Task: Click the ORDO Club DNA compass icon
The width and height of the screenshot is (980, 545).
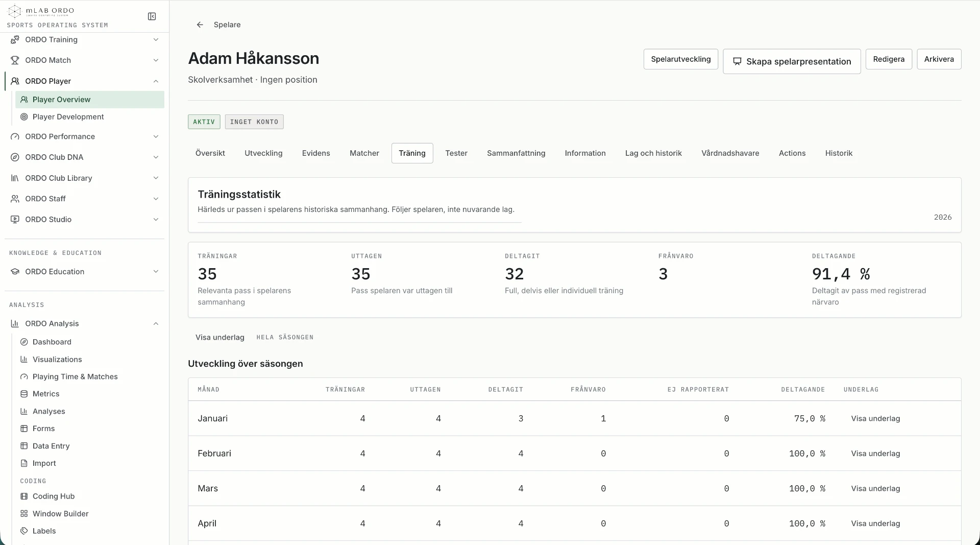Action: (15, 157)
